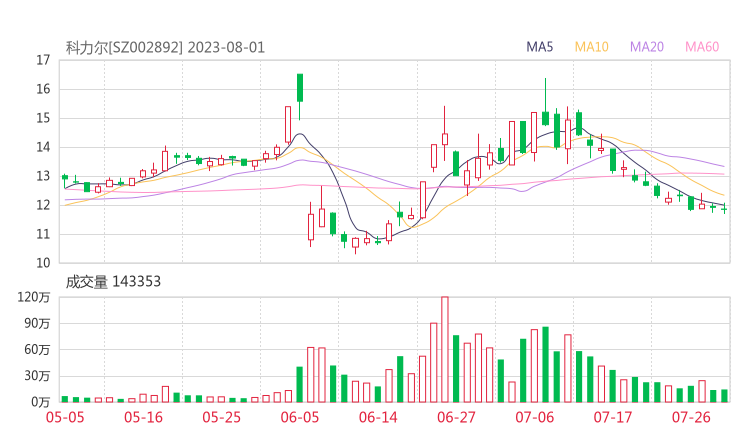Click the MA20 legend label
Image resolution: width=740 pixels, height=440 pixels.
click(x=647, y=47)
